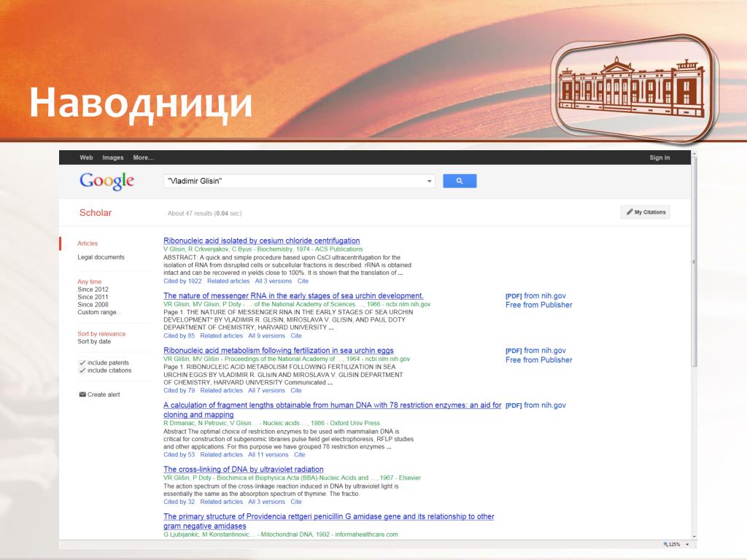
Task: Filter results Since 2011
Action: point(93,297)
